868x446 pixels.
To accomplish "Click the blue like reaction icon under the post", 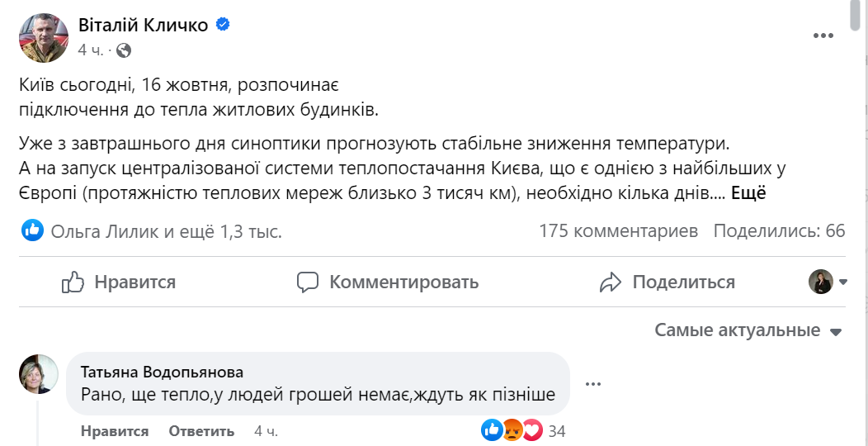I will (33, 230).
